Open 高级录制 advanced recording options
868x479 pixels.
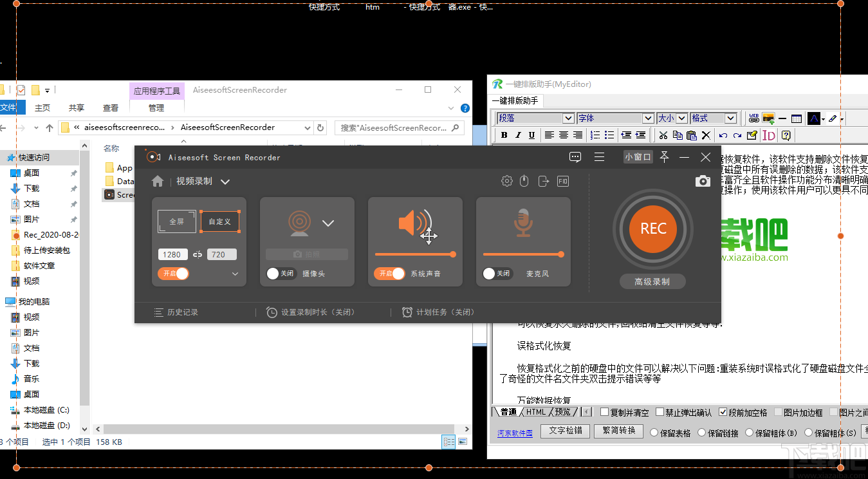coord(652,281)
